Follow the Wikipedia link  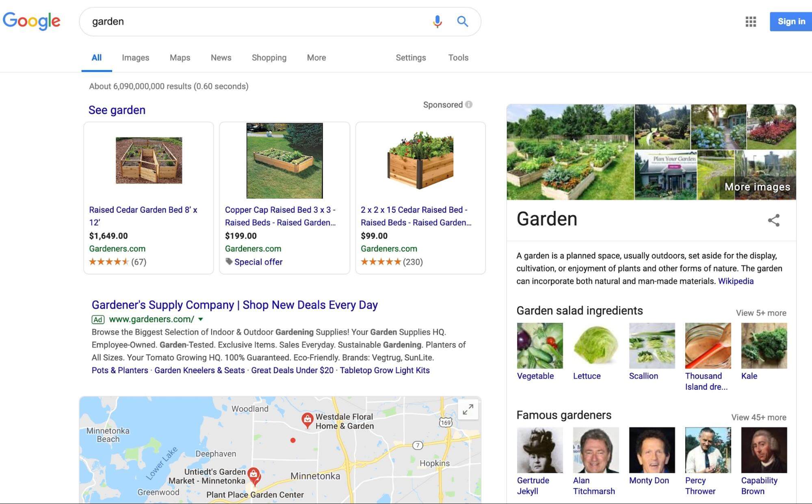pyautogui.click(x=736, y=281)
